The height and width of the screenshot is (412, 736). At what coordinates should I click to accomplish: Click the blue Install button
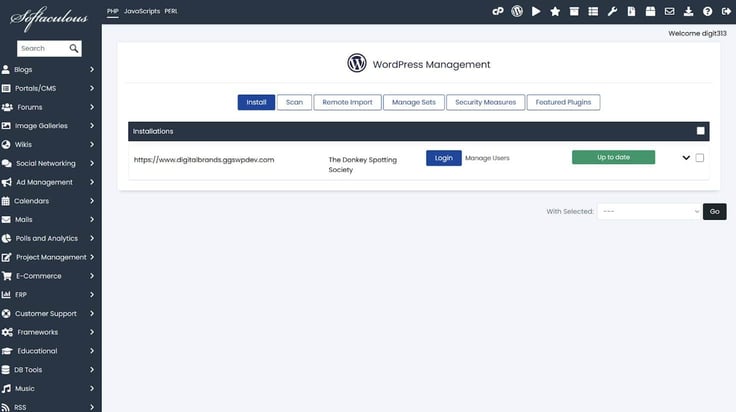[x=256, y=102]
